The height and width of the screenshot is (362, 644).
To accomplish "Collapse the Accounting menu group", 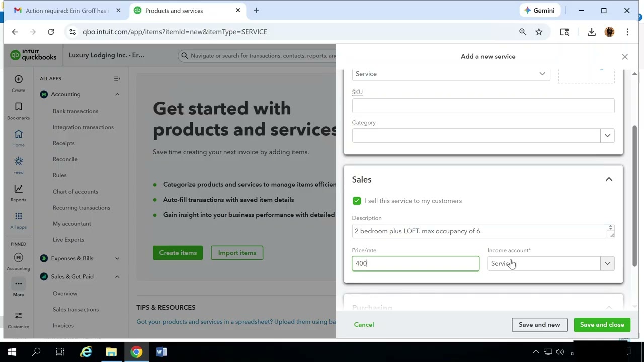I will pos(117,94).
